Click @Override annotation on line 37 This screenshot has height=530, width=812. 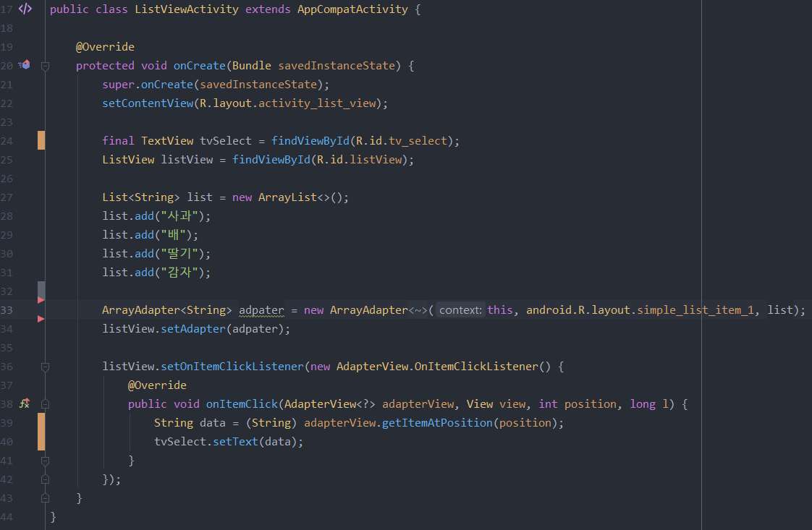(x=158, y=385)
